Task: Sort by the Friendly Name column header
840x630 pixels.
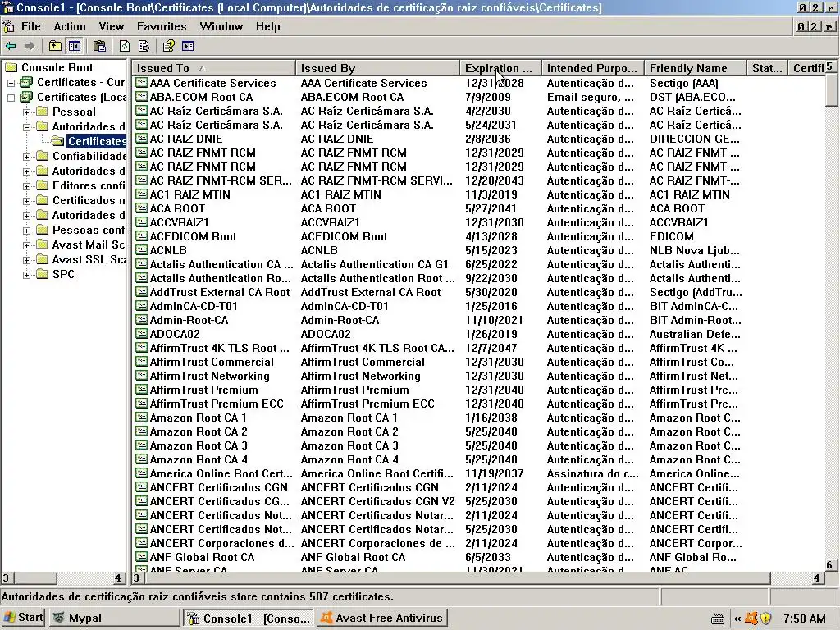Action: 696,68
